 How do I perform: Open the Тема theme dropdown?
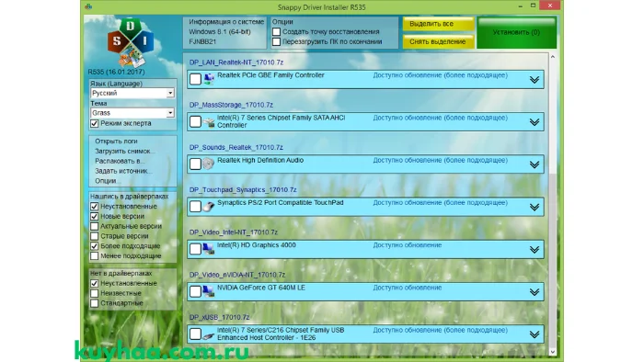click(132, 113)
